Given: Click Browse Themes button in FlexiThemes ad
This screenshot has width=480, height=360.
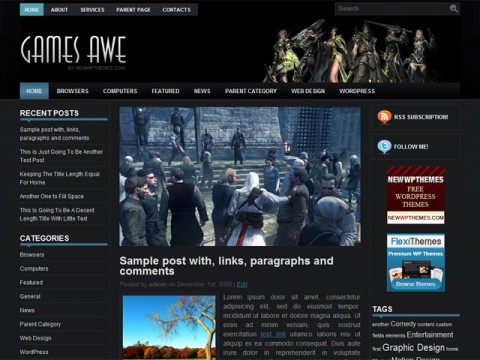Looking at the screenshot, I should [x=416, y=284].
